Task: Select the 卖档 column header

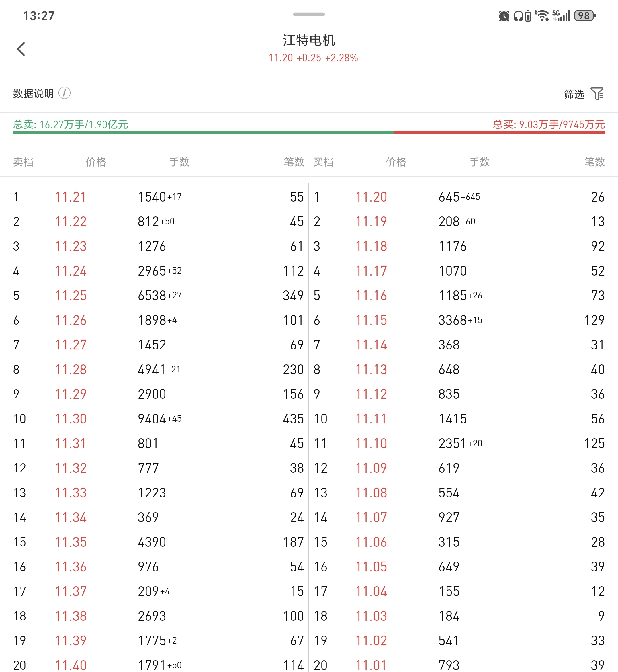Action: pyautogui.click(x=23, y=162)
